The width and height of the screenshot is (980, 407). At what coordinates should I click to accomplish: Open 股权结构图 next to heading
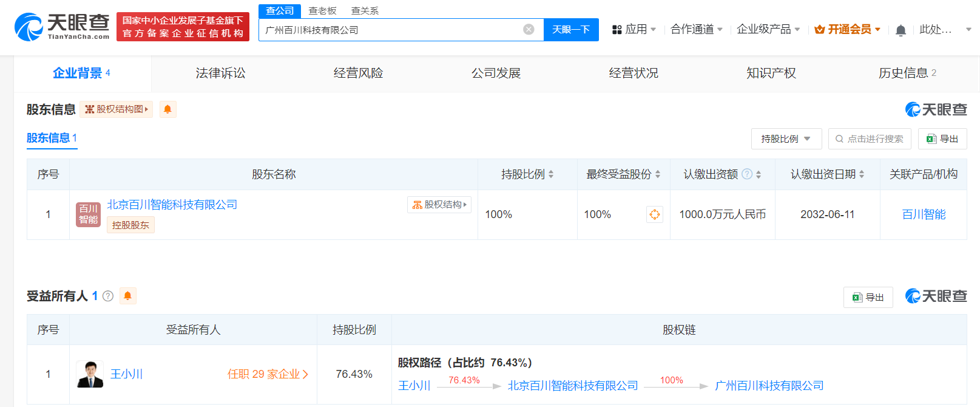116,109
